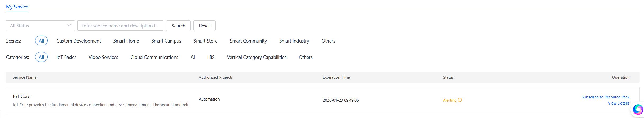
Task: Select the LBS category
Action: (211, 57)
